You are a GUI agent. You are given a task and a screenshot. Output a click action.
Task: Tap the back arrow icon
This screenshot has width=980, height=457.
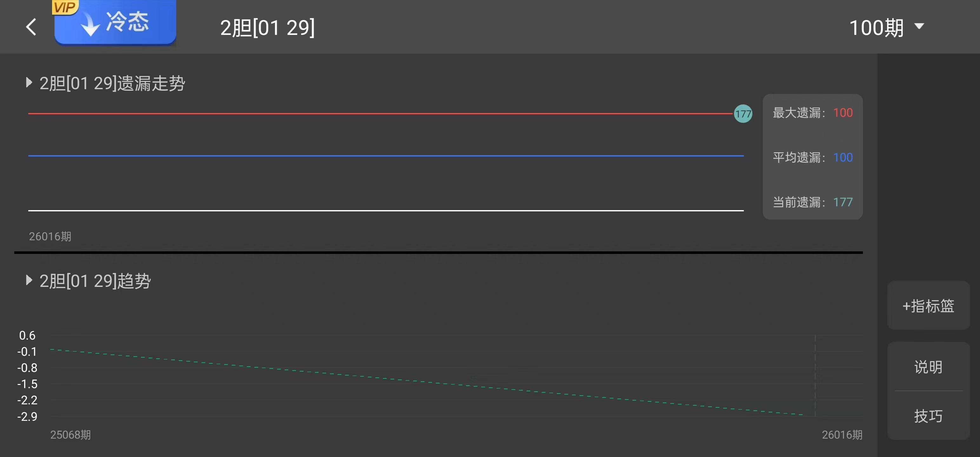[31, 27]
